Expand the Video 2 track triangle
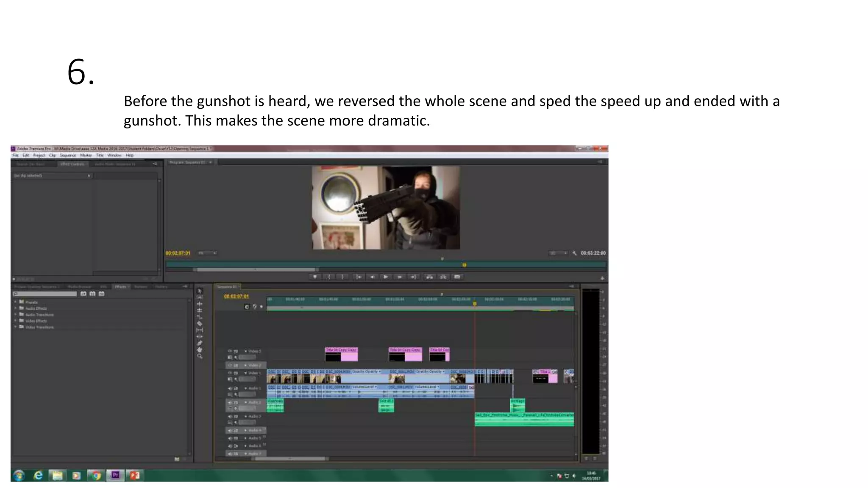This screenshot has height=488, width=868. pyautogui.click(x=246, y=365)
